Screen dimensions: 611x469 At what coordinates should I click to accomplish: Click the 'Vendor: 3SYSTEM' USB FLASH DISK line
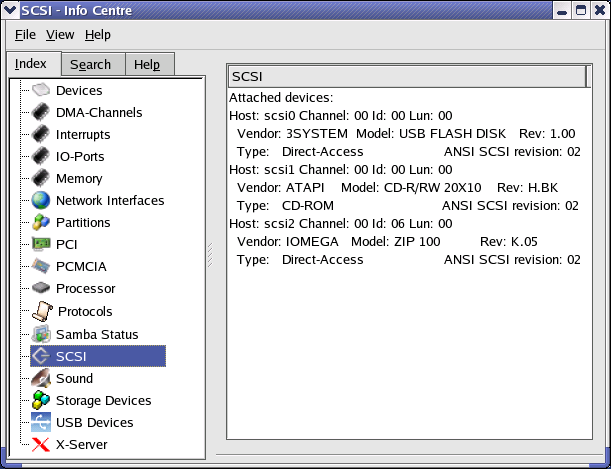(406, 134)
